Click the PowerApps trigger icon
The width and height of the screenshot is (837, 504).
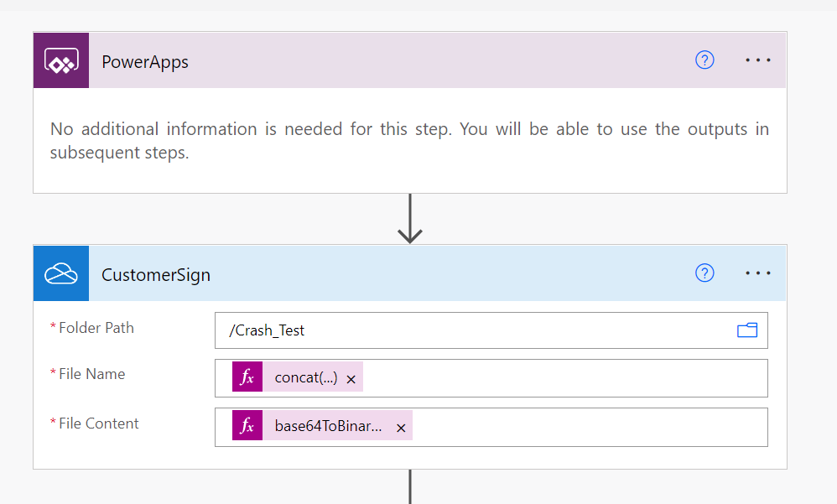coord(61,60)
